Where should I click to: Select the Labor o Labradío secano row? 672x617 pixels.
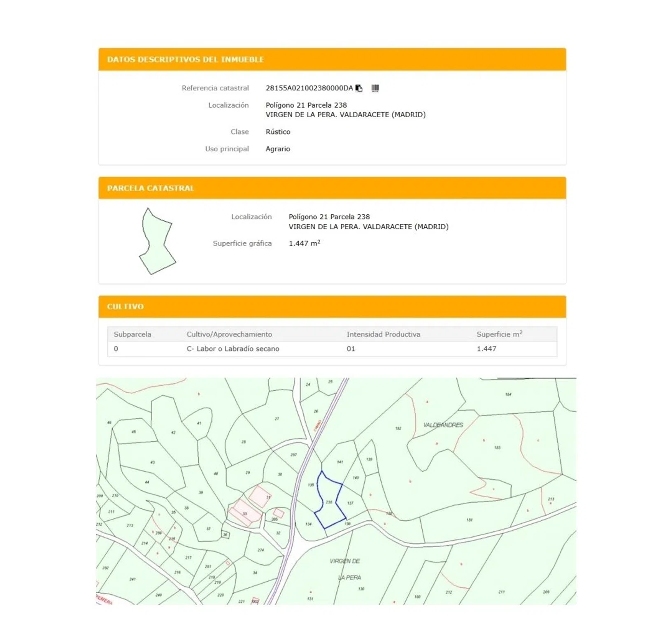(233, 349)
